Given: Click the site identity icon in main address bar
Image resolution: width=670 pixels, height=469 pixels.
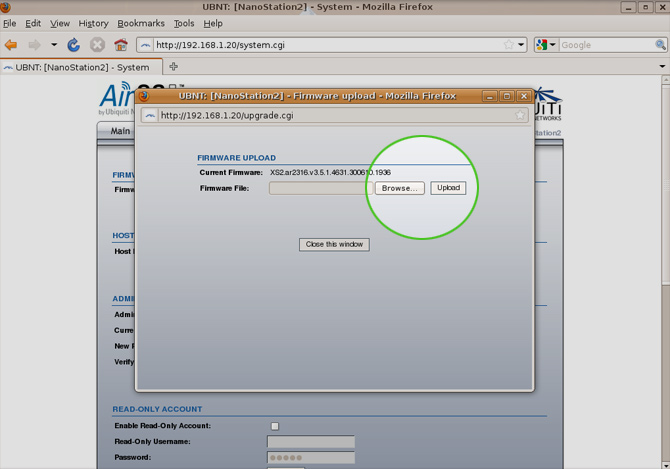Looking at the screenshot, I should click(146, 45).
